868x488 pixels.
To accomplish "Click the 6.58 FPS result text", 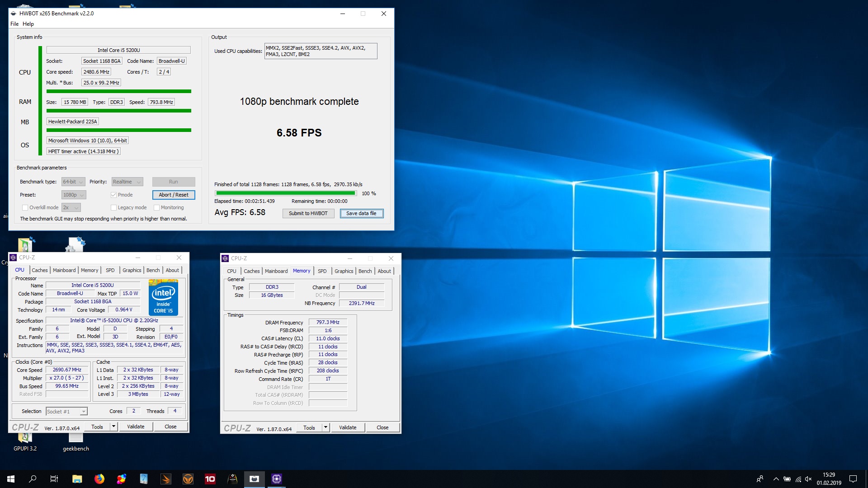I will 299,133.
